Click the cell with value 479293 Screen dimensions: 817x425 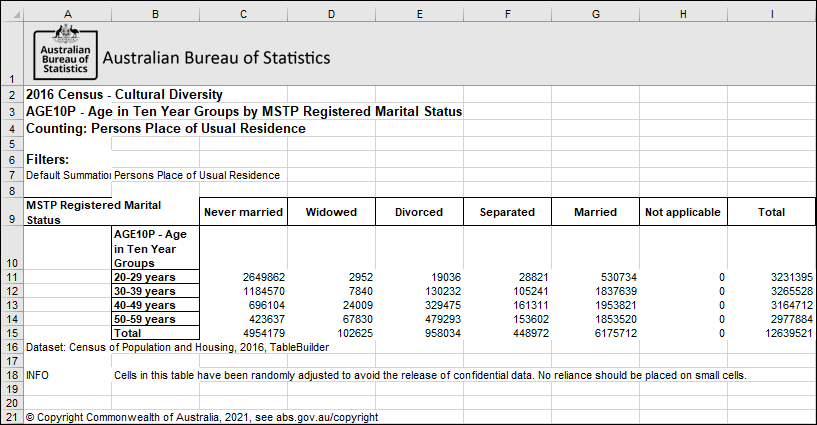[x=419, y=319]
